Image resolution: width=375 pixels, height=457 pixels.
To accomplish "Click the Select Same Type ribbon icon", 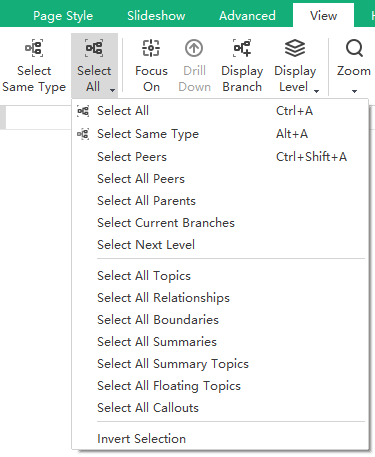I will click(34, 48).
